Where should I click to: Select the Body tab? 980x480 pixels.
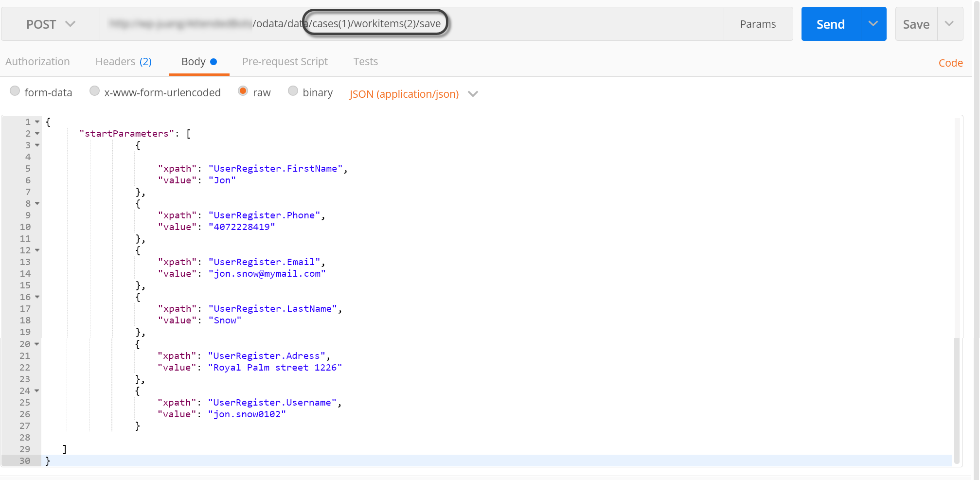pyautogui.click(x=199, y=62)
